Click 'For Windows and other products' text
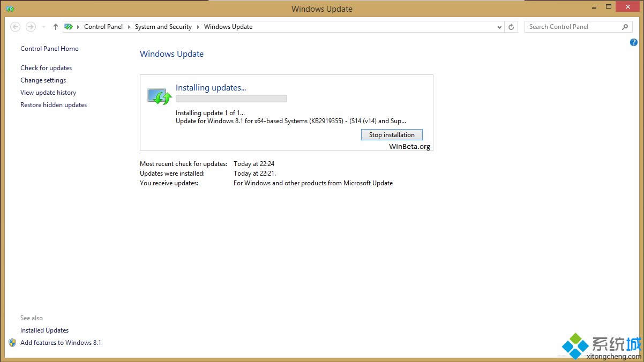 coord(313,183)
